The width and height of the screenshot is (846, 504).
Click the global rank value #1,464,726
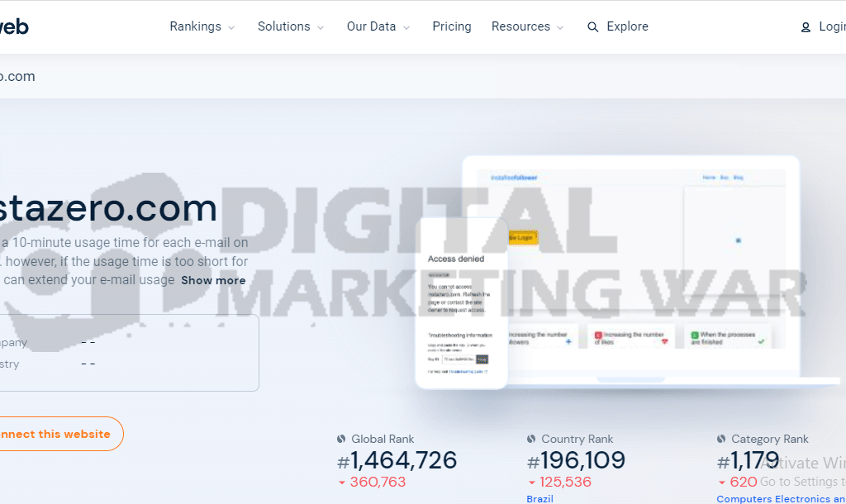397,460
